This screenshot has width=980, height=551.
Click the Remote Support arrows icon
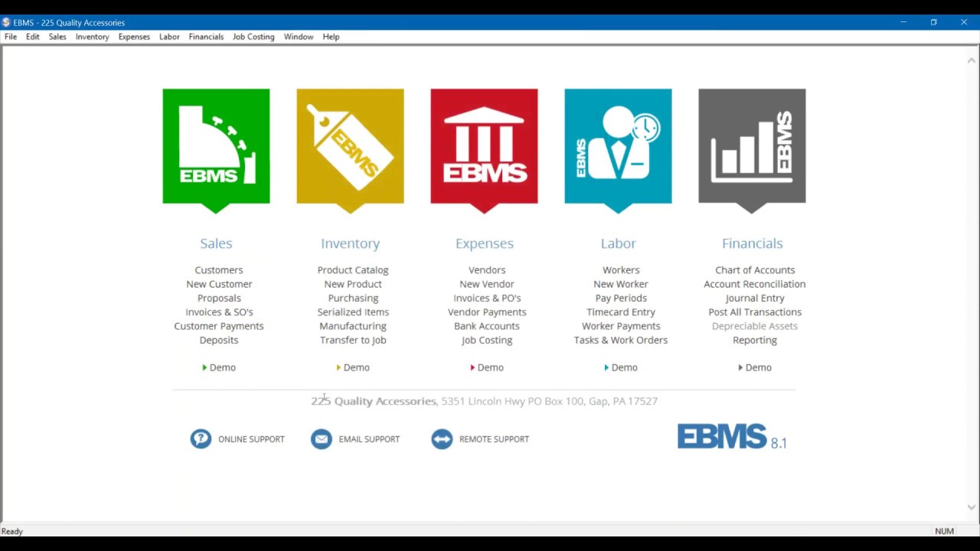tap(442, 439)
